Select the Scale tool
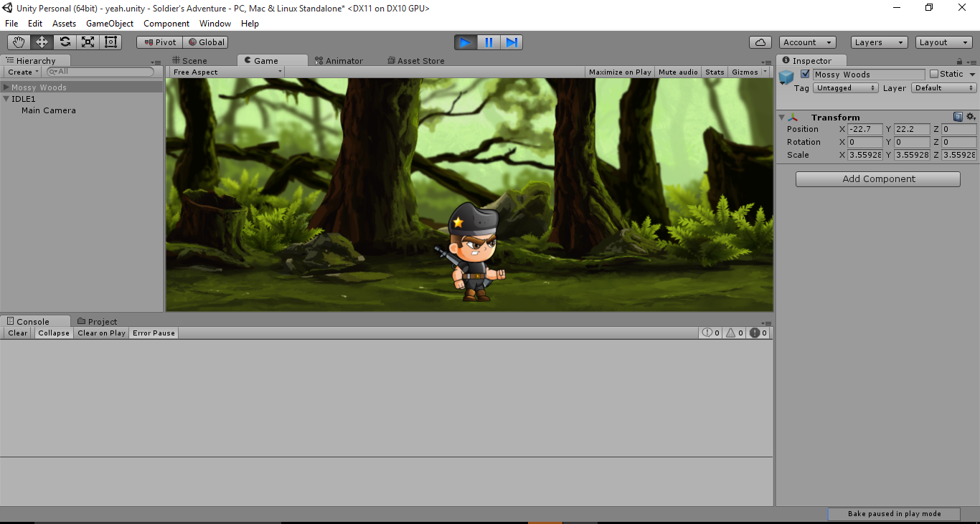980x524 pixels. [x=88, y=42]
